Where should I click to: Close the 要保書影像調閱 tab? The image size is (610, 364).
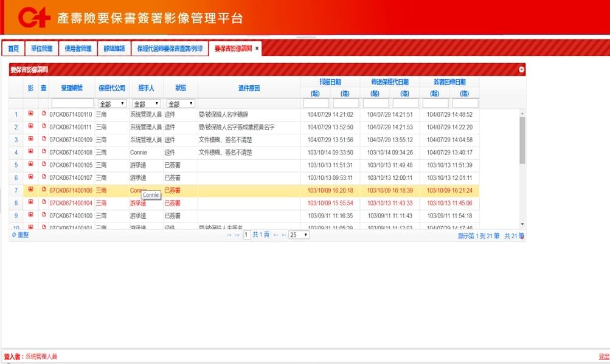pos(257,48)
